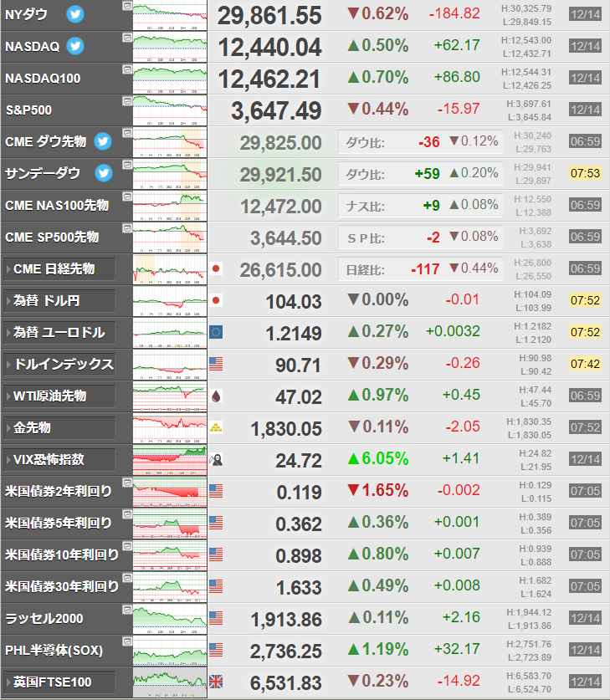This screenshot has width=610, height=700.
Task: Click the ユーロドル rate 1.2149
Action: click(294, 334)
